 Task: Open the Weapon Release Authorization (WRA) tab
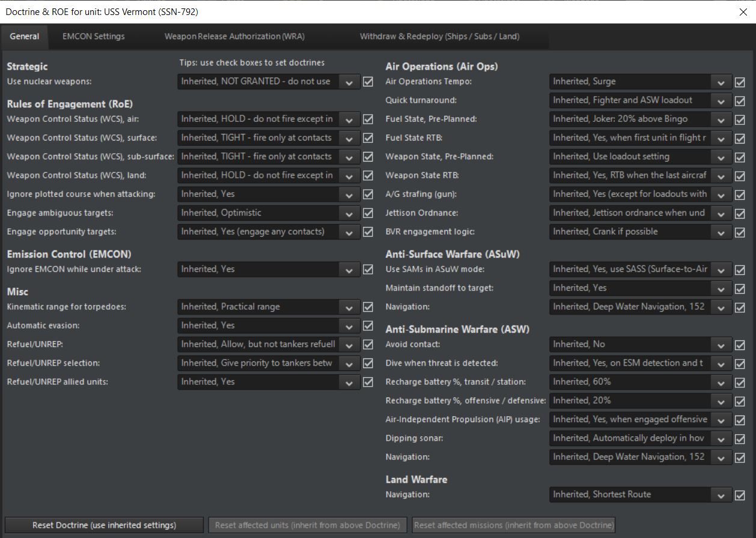tap(234, 36)
